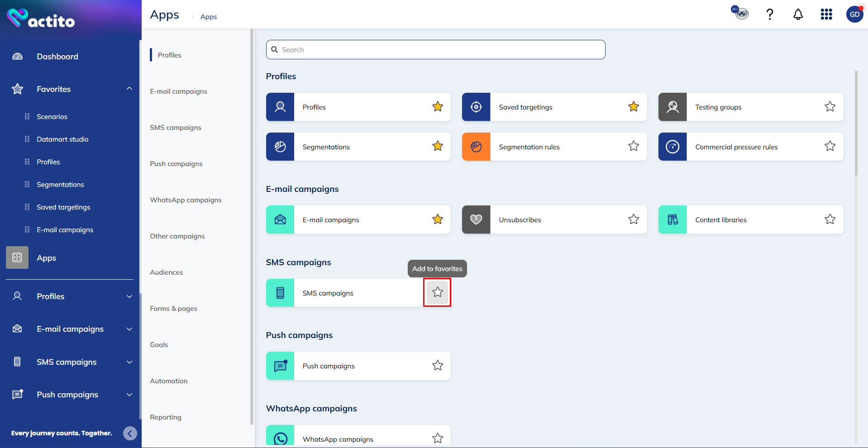This screenshot has width=868, height=448.
Task: Jump to Audiences in category list
Action: 167,272
